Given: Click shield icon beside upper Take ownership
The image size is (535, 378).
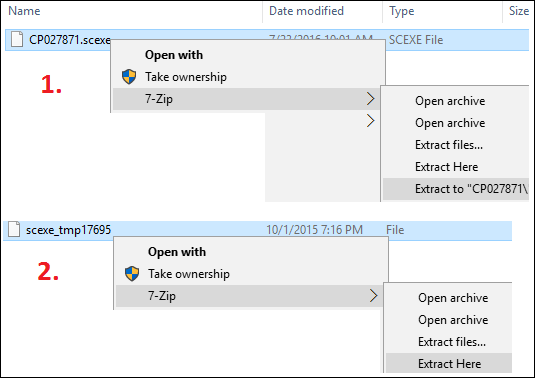Looking at the screenshot, I should (x=129, y=77).
